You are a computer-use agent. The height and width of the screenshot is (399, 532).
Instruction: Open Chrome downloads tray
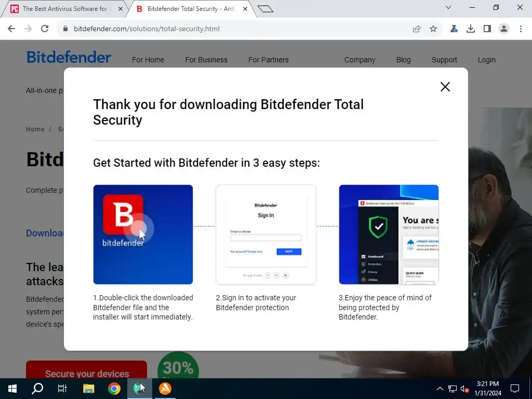[x=470, y=29]
